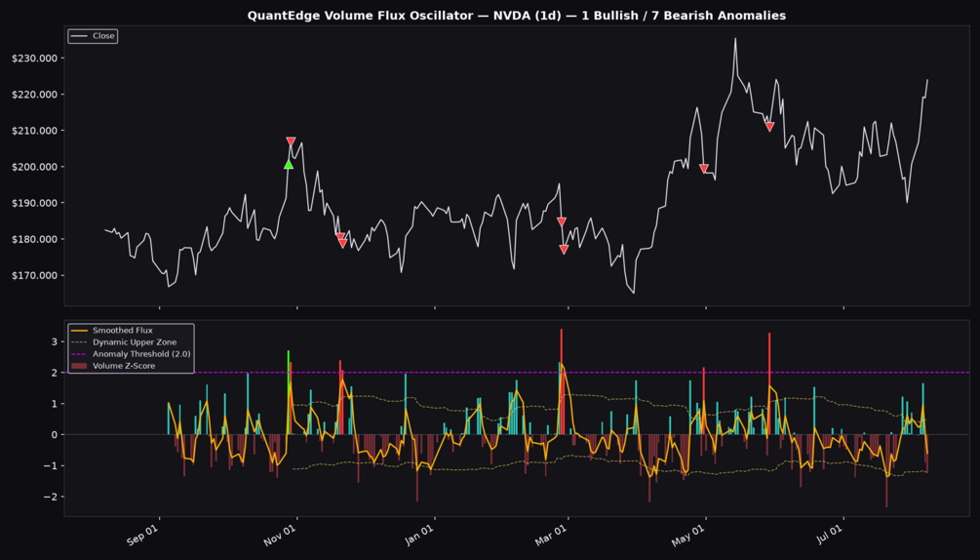The height and width of the screenshot is (560, 980).
Task: Click the Anomaly Threshold (2.0) legend label
Action: 141,354
